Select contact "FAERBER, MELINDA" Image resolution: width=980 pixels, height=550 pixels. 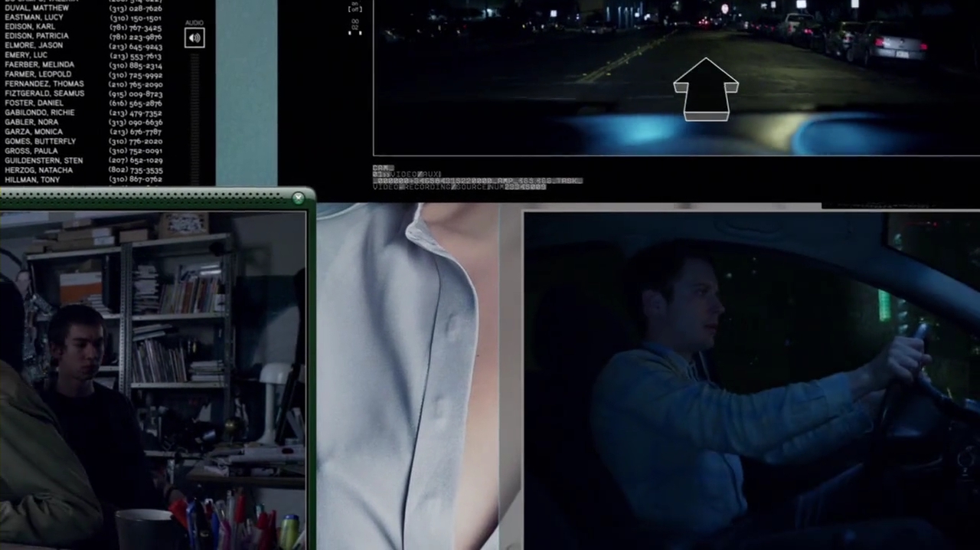(39, 64)
